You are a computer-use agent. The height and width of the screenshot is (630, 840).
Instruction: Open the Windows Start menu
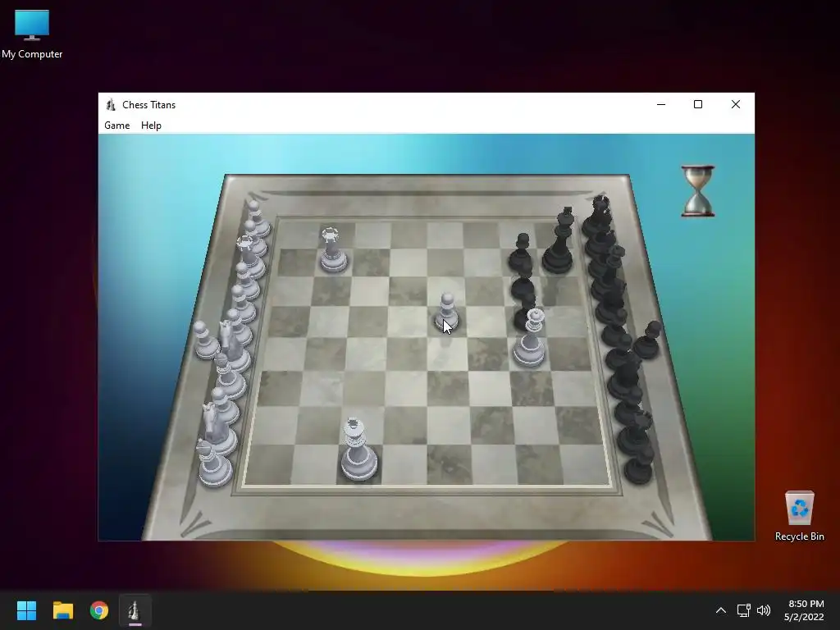26,610
